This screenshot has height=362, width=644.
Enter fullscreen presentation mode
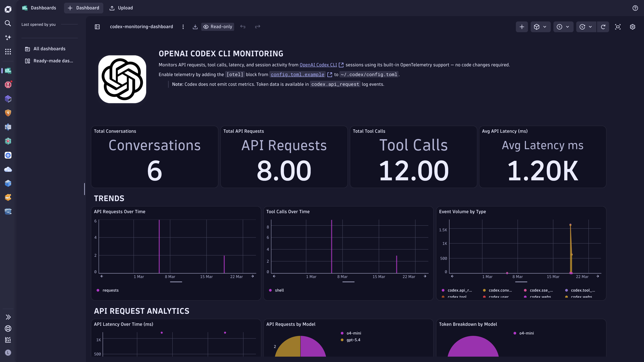tap(618, 27)
